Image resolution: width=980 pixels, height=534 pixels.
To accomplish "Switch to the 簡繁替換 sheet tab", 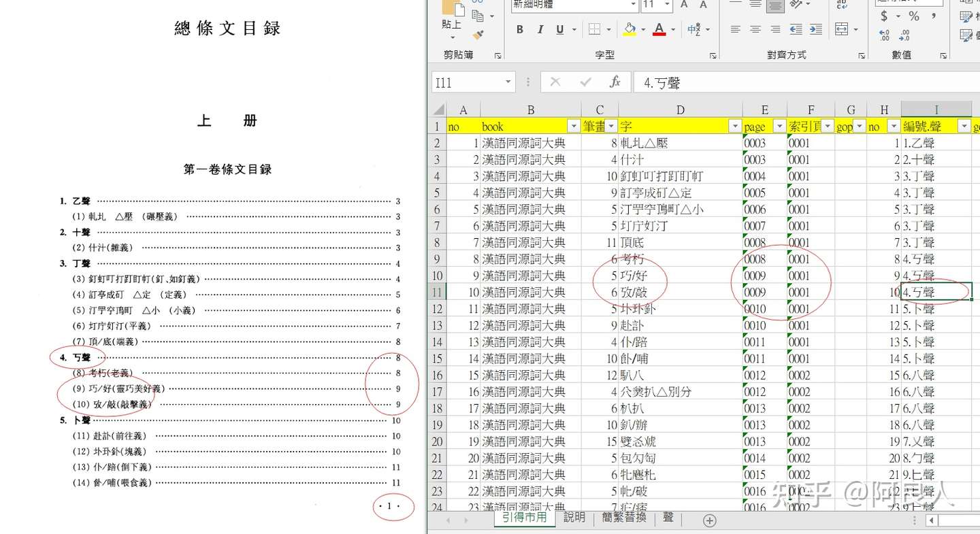I will pyautogui.click(x=624, y=518).
